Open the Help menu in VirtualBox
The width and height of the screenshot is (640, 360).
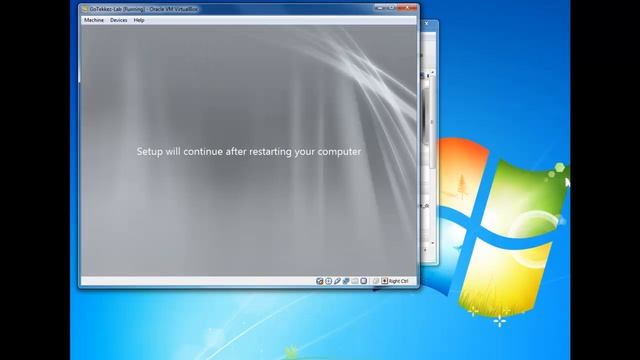[x=139, y=20]
